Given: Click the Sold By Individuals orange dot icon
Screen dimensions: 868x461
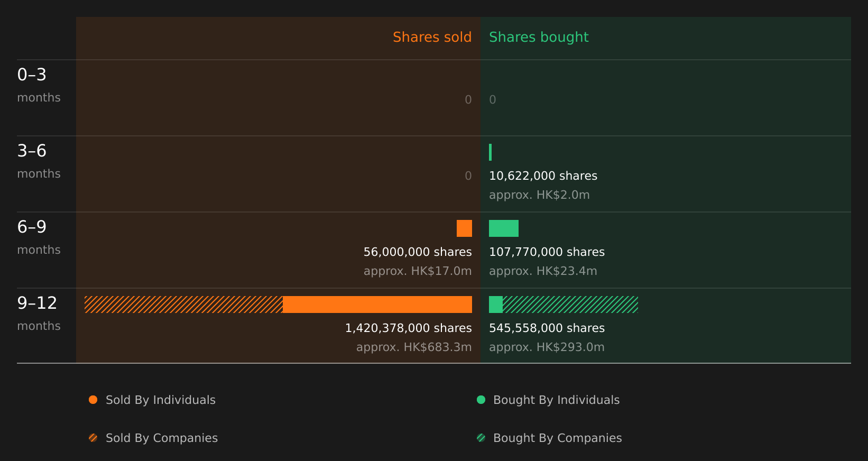Looking at the screenshot, I should pyautogui.click(x=93, y=400).
